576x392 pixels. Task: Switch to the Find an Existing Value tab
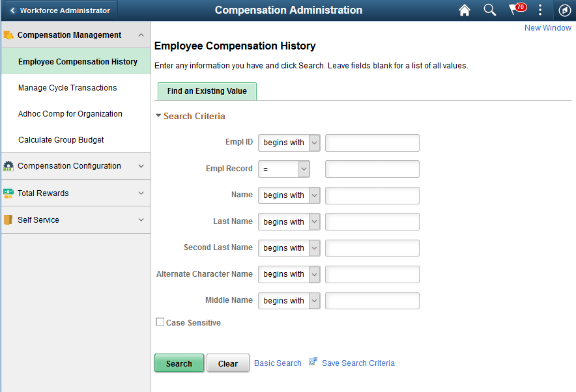tap(207, 91)
